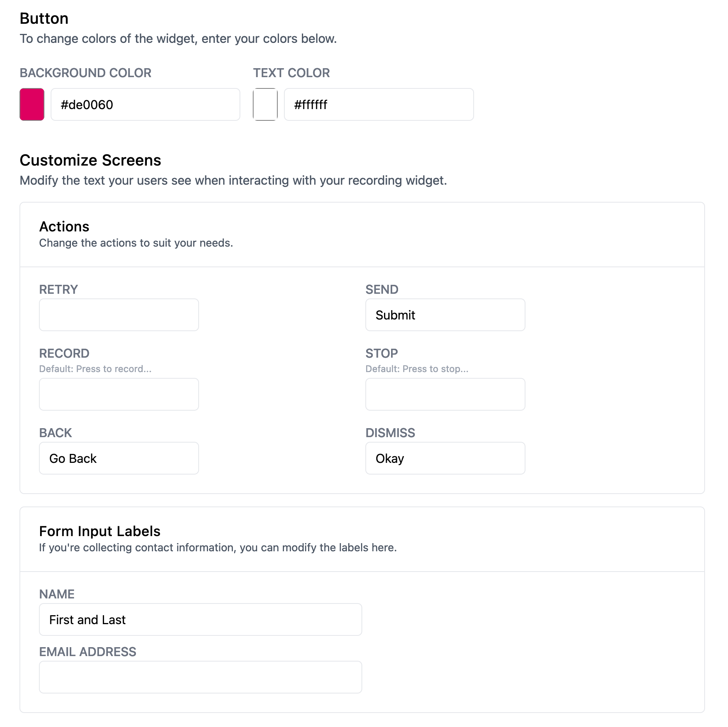
Task: Click the Default: Press to stop hint
Action: pyautogui.click(x=417, y=369)
